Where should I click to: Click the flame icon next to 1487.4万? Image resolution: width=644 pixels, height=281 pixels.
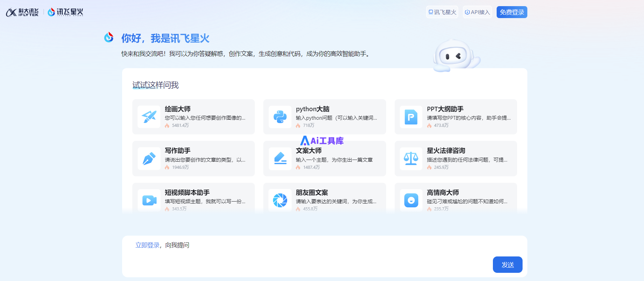[x=298, y=167]
